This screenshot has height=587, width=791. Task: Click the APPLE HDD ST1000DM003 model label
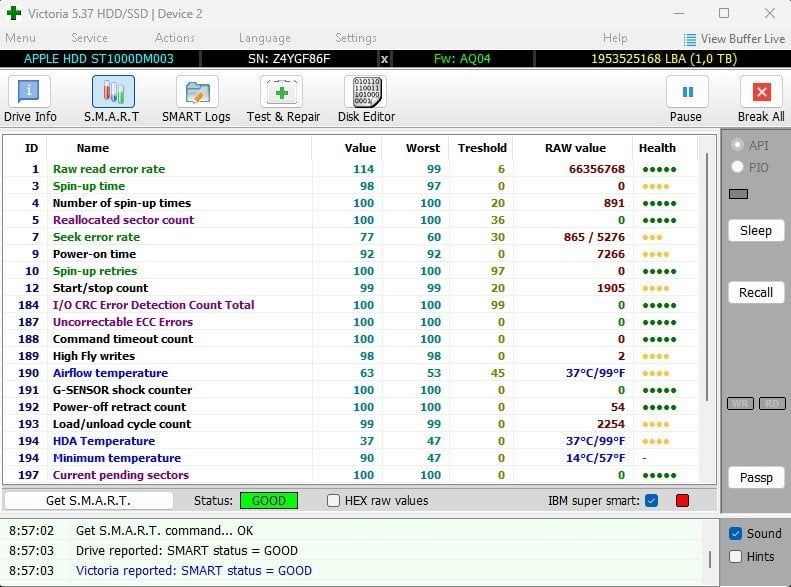pos(99,59)
